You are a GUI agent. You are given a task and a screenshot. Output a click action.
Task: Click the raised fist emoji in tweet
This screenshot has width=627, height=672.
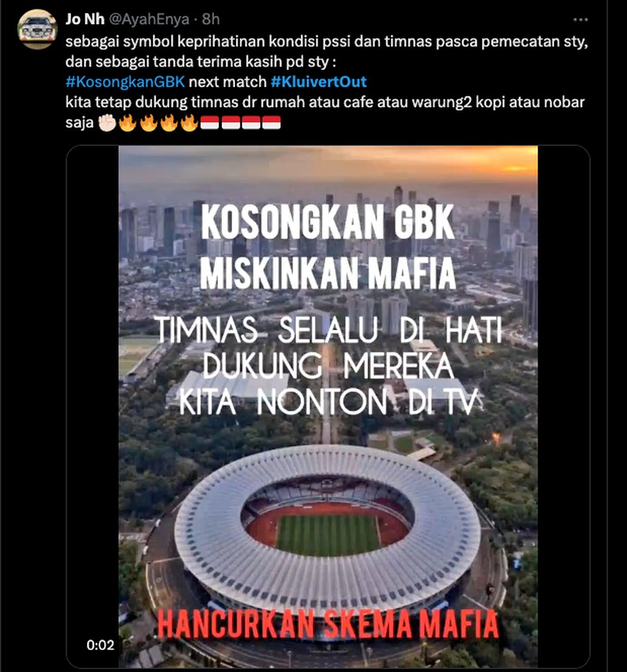click(107, 123)
